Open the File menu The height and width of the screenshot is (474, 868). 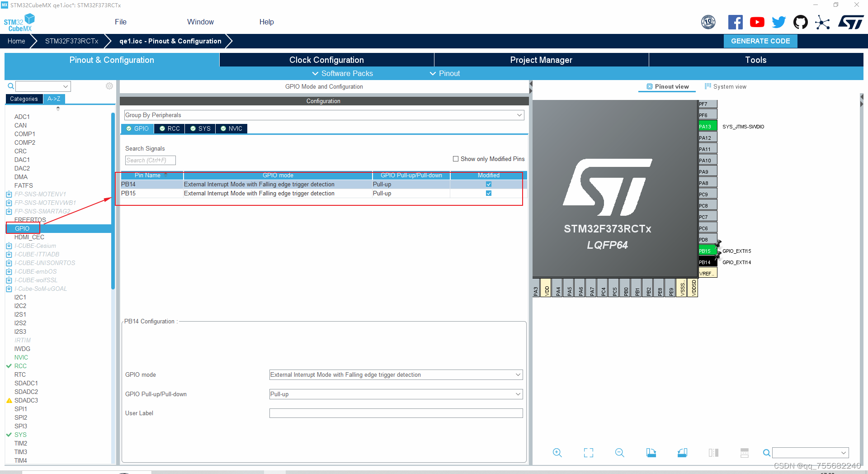(x=121, y=22)
